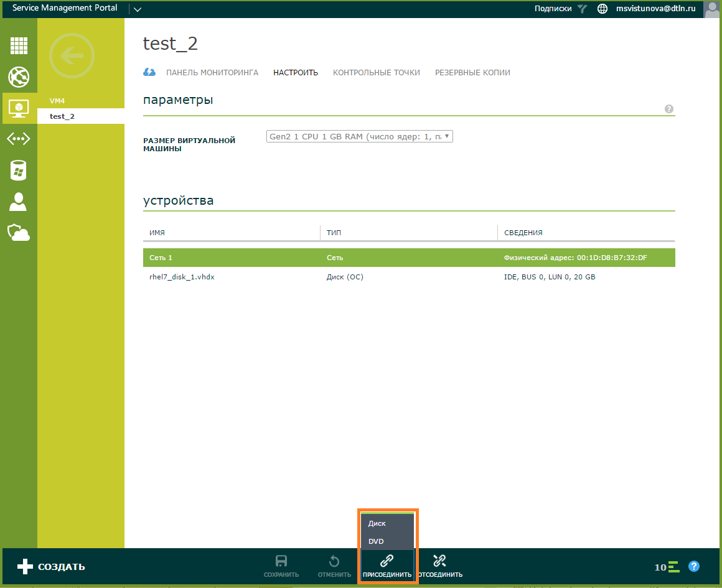722x588 pixels.
Task: Click the parameters help question mark
Action: [x=669, y=109]
